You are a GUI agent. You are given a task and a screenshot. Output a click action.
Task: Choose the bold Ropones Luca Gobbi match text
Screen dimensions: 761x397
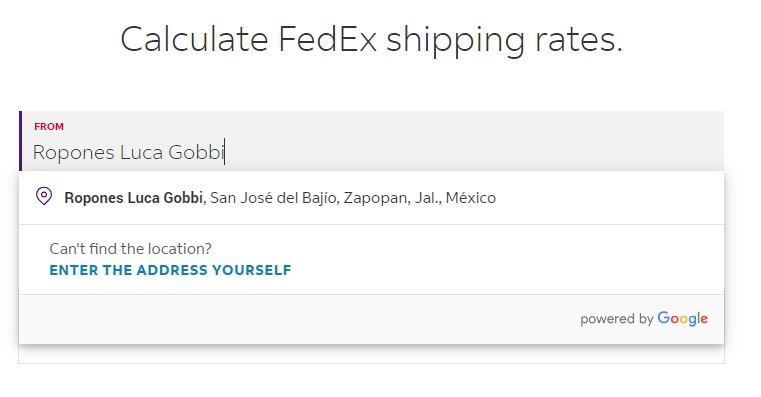click(x=133, y=198)
